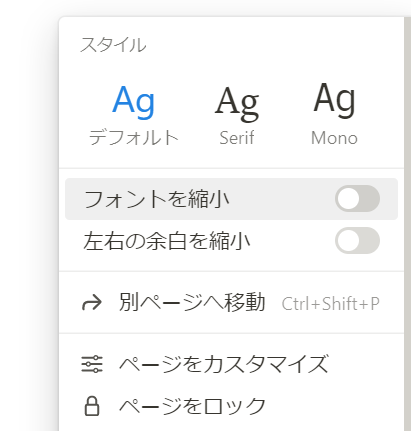
Task: Click the スタイル section heading
Action: coord(113,45)
